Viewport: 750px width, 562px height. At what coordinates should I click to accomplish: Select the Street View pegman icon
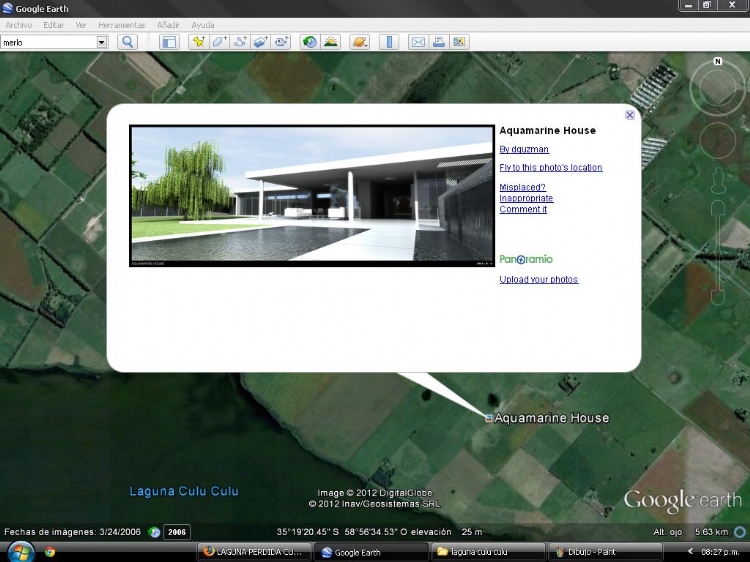click(x=718, y=180)
